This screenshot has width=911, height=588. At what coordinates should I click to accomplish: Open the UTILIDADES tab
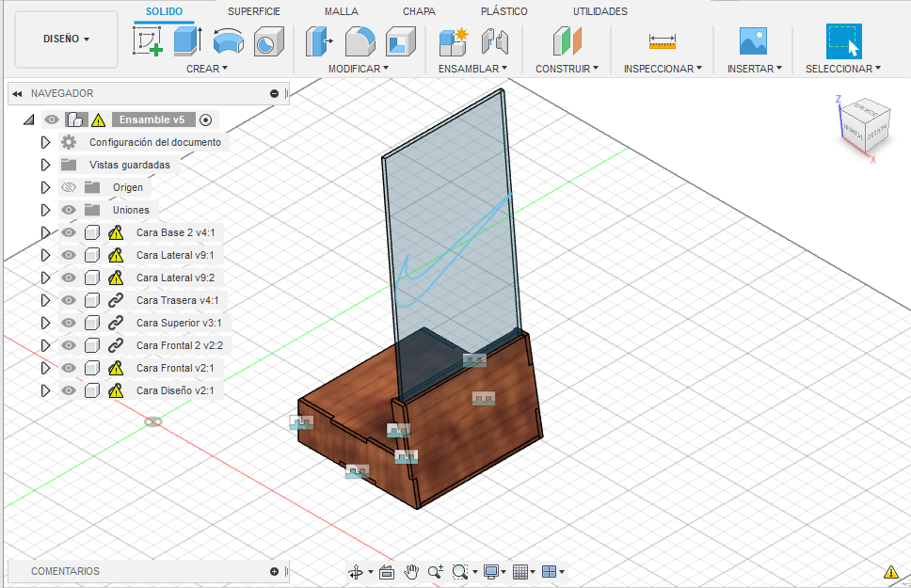(x=599, y=11)
